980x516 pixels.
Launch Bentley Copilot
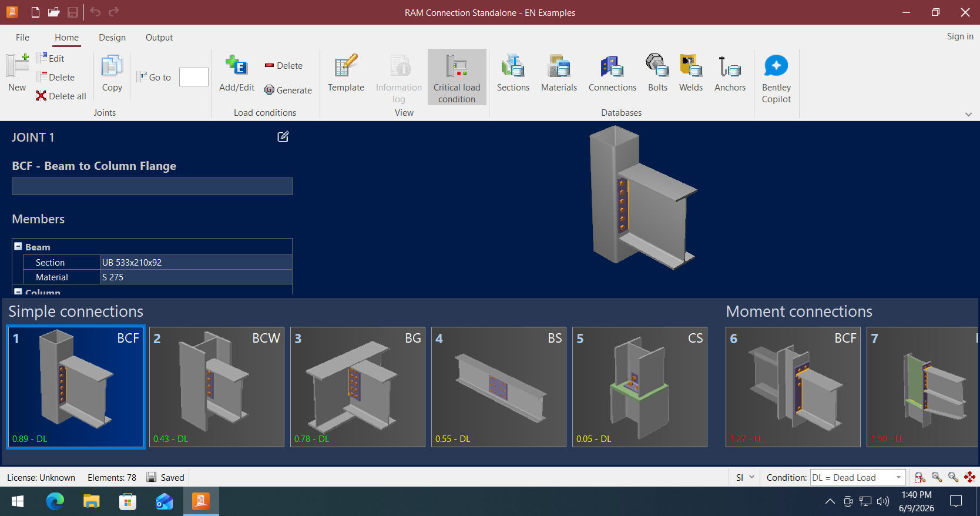pyautogui.click(x=776, y=79)
